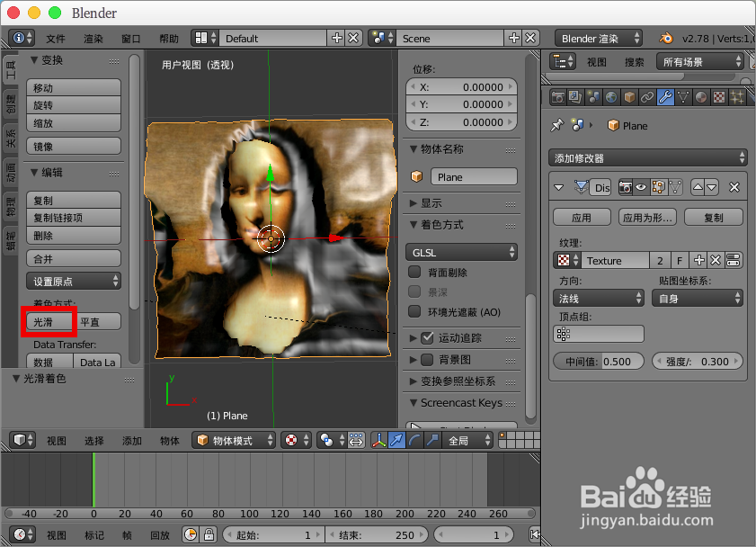Move Displace modifier up in stack

pyautogui.click(x=698, y=187)
